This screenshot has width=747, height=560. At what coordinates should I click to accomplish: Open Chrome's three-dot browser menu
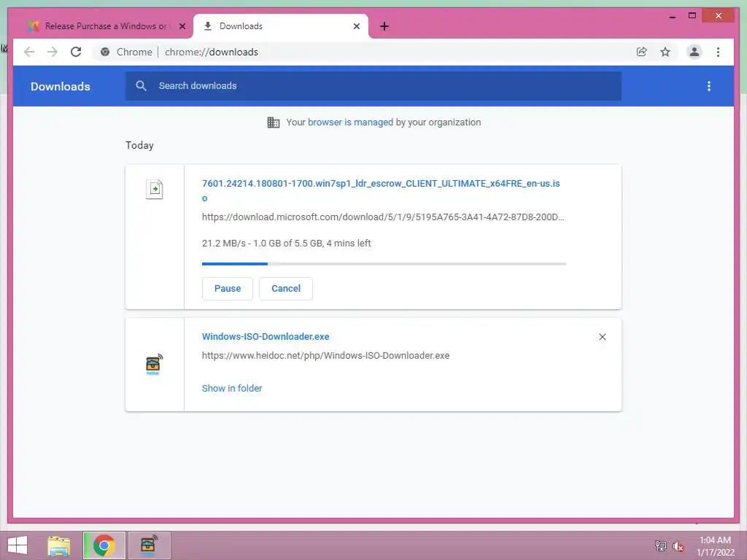click(x=718, y=52)
